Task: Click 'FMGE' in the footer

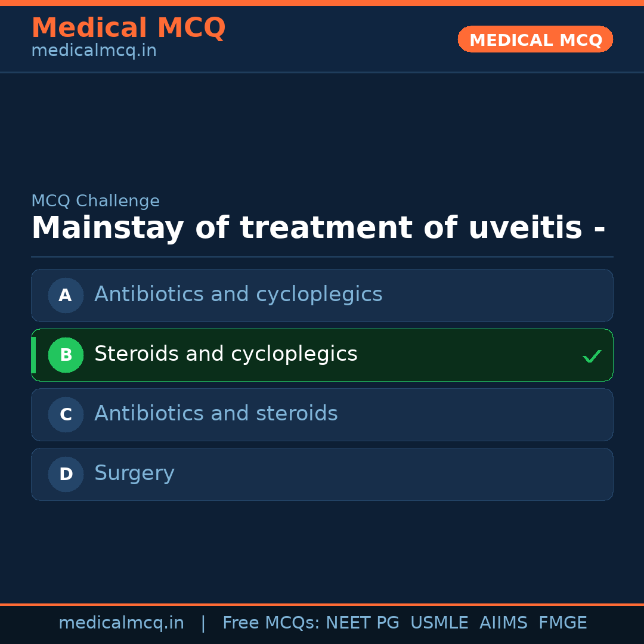Action: pyautogui.click(x=562, y=623)
